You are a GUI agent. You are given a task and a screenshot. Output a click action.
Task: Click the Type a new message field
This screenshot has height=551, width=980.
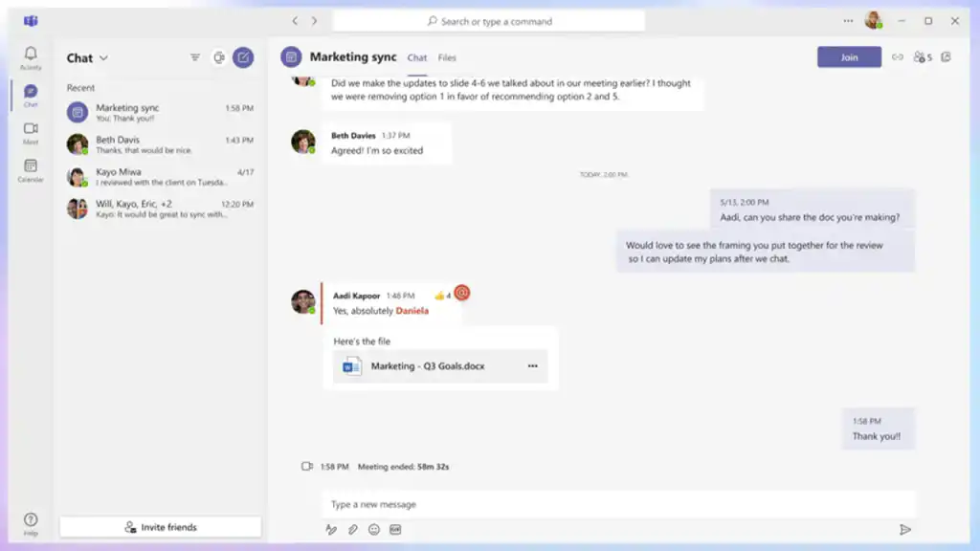click(617, 504)
